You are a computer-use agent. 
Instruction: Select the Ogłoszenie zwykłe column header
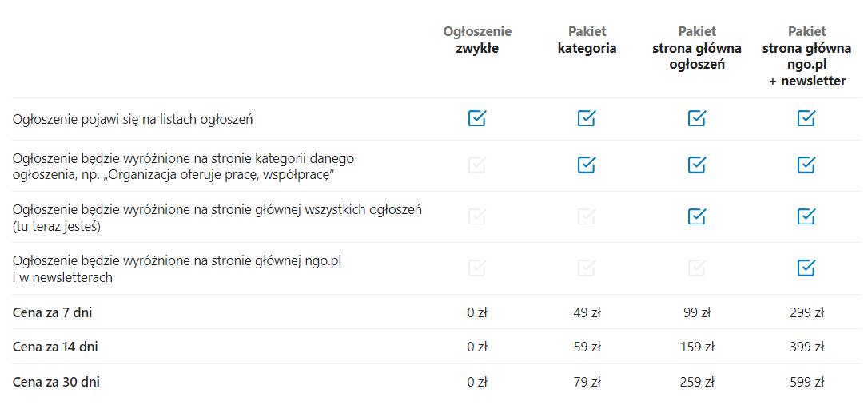(x=477, y=39)
